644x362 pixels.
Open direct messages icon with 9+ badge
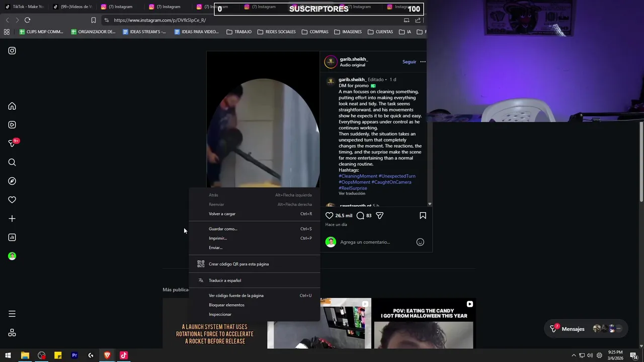(12, 143)
